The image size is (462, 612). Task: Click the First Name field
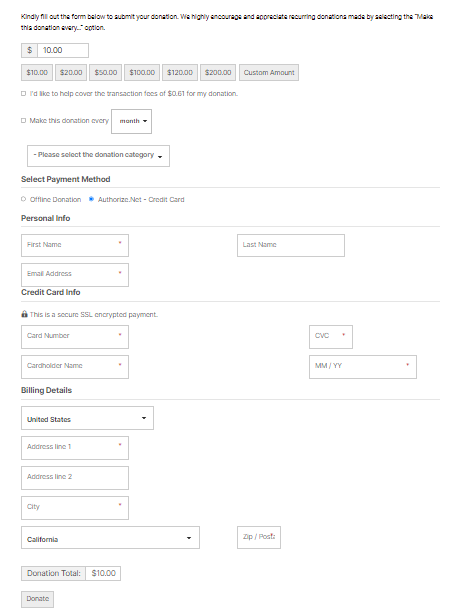(x=75, y=245)
